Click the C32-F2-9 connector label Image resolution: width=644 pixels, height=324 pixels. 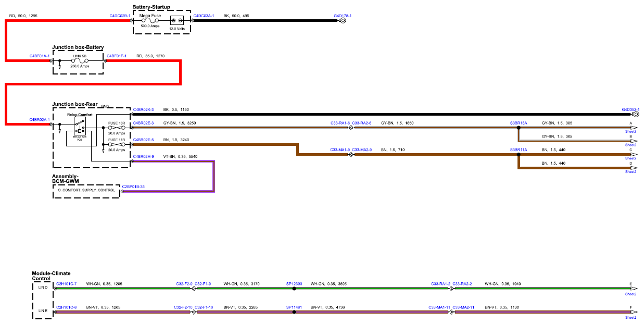(x=184, y=283)
